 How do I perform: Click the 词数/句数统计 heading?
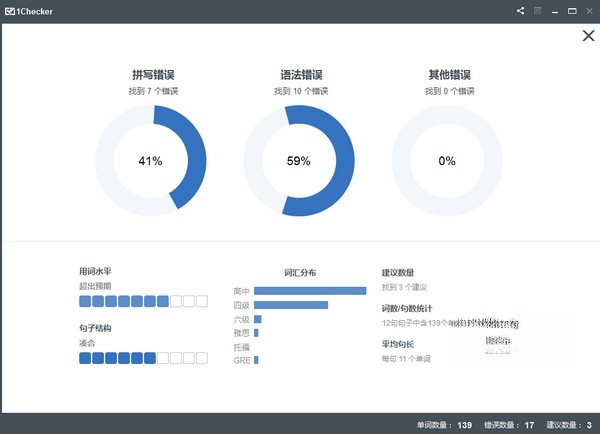pos(407,308)
